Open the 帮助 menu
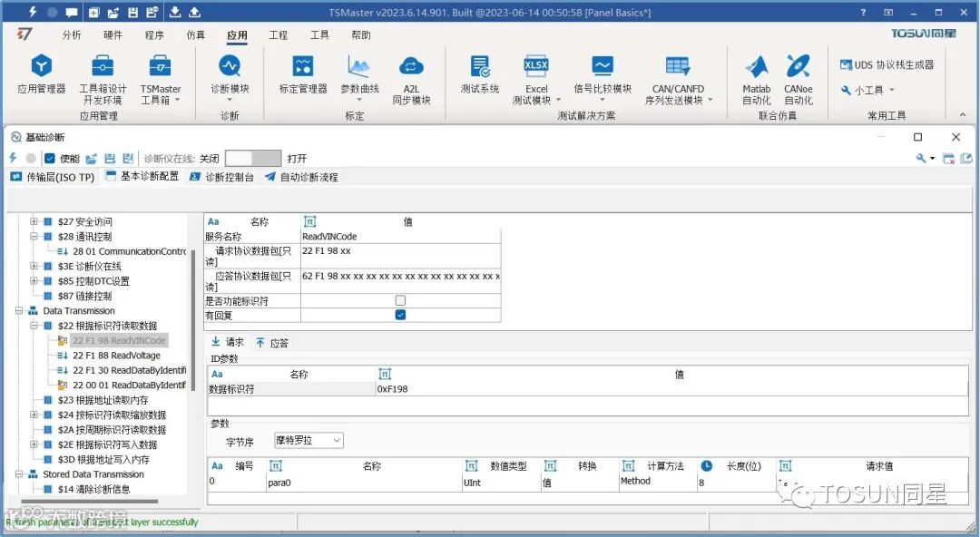Viewport: 980px width, 537px height. 360,35
